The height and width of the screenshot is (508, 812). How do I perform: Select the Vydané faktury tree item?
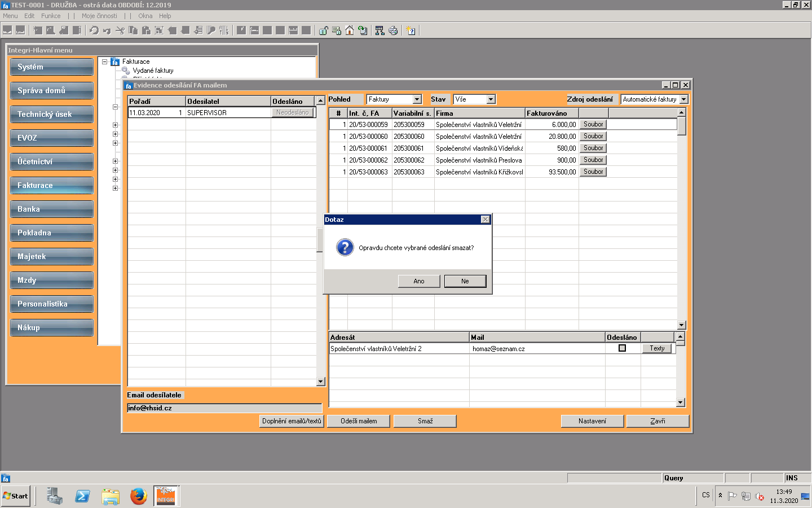153,71
